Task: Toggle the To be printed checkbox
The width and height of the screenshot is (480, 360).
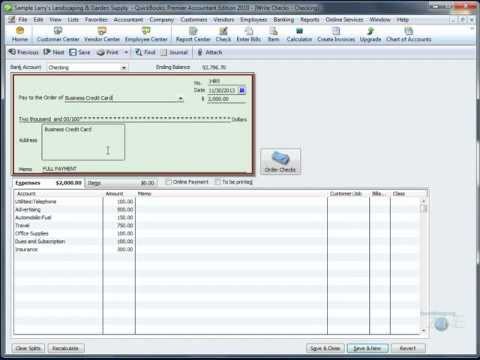Action: (218, 182)
